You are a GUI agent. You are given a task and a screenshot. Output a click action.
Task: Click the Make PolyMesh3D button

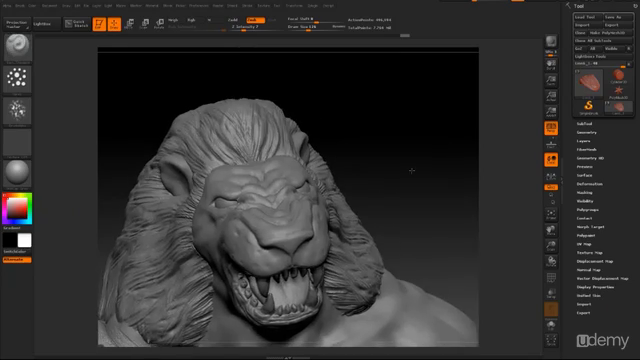pyautogui.click(x=610, y=33)
